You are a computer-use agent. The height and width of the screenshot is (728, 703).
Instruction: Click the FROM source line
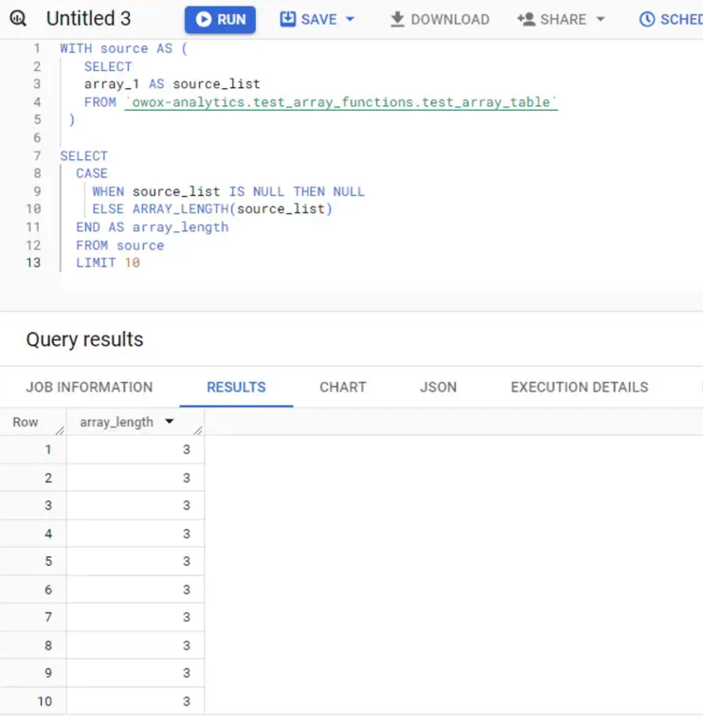click(x=119, y=246)
